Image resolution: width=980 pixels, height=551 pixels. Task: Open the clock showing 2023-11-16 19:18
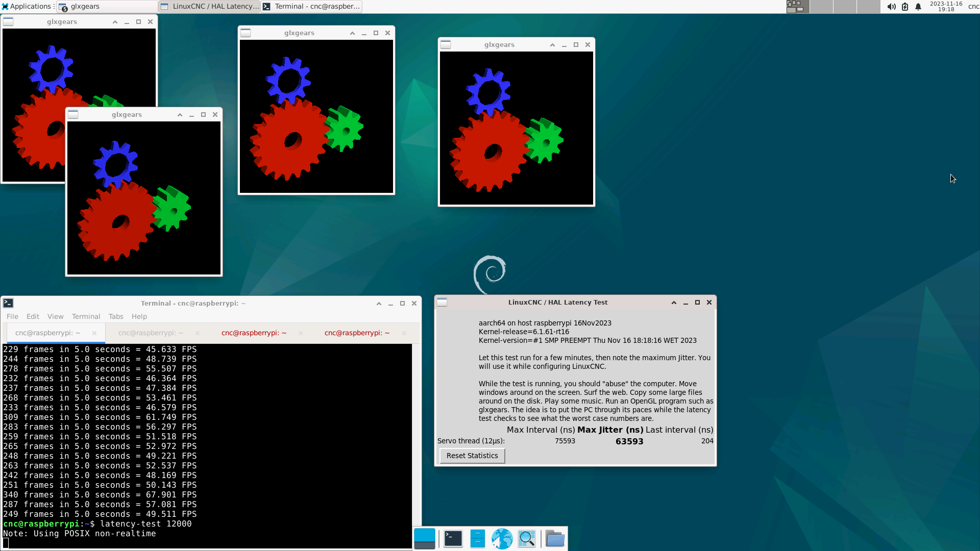coord(946,7)
